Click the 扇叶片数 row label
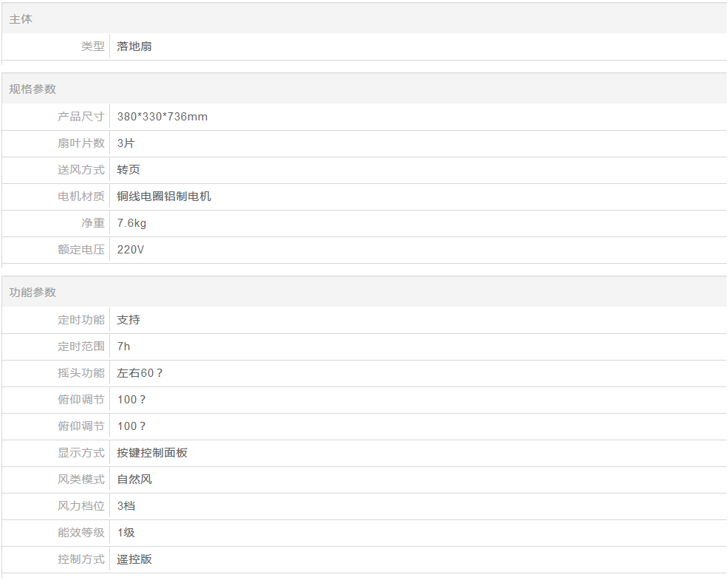 point(81,143)
